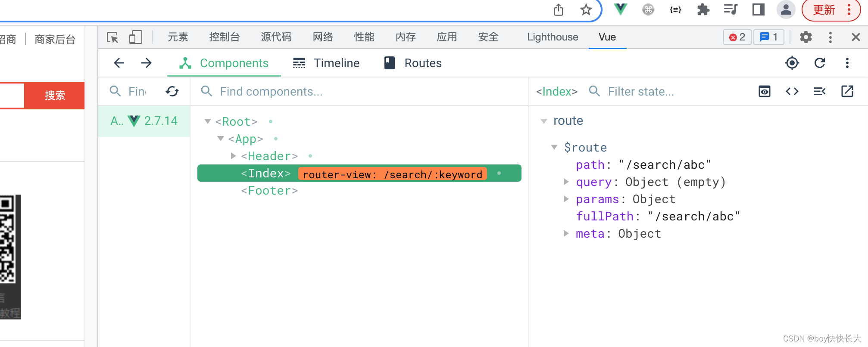Open the media control playlist icon
This screenshot has width=868, height=347.
[731, 9]
